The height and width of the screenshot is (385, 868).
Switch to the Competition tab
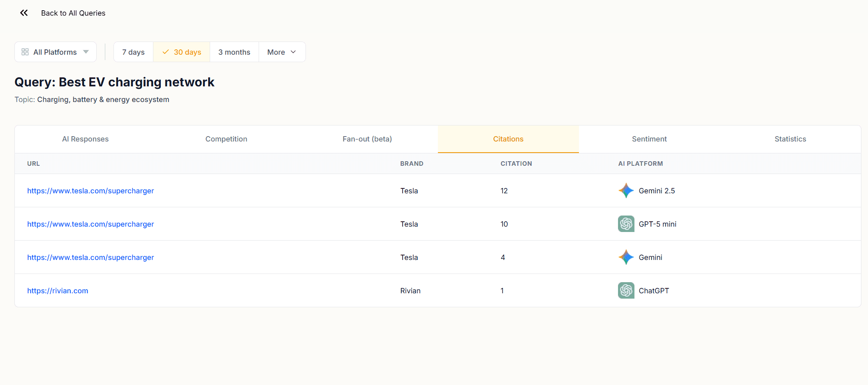[x=226, y=139]
